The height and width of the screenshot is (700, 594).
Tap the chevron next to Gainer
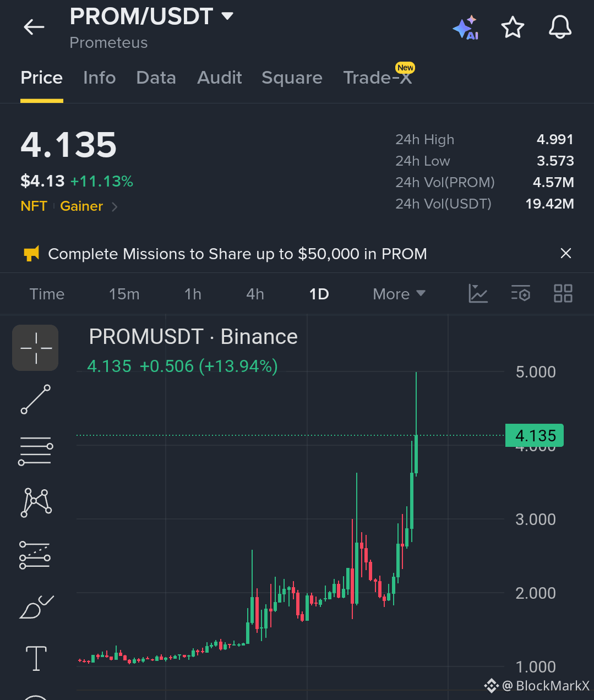point(115,206)
